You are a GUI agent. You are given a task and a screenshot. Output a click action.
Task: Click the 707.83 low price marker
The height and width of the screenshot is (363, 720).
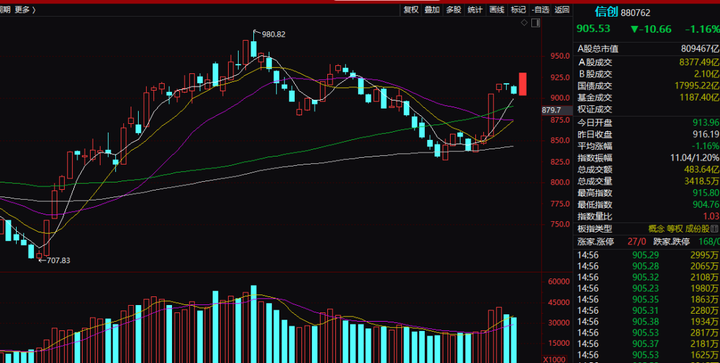pos(58,260)
